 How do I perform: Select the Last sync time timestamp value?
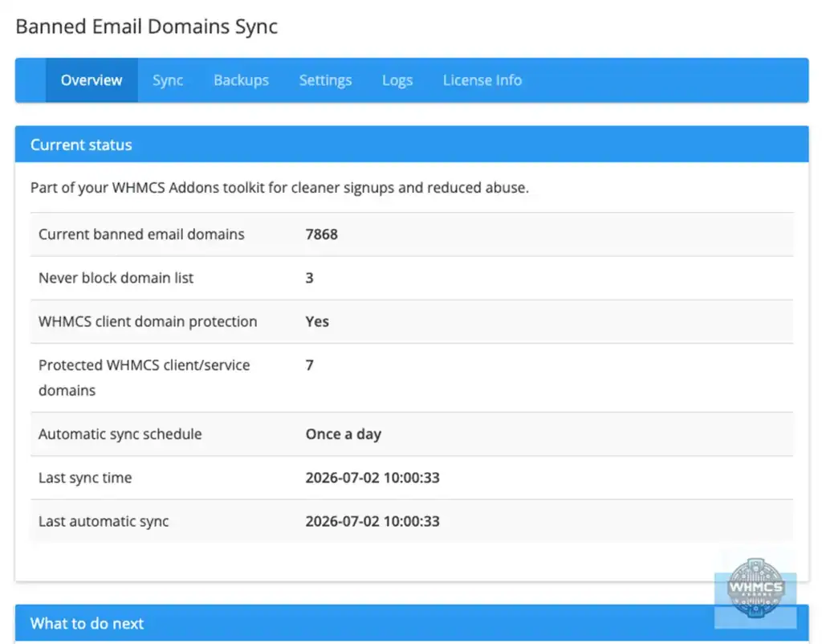pyautogui.click(x=372, y=478)
